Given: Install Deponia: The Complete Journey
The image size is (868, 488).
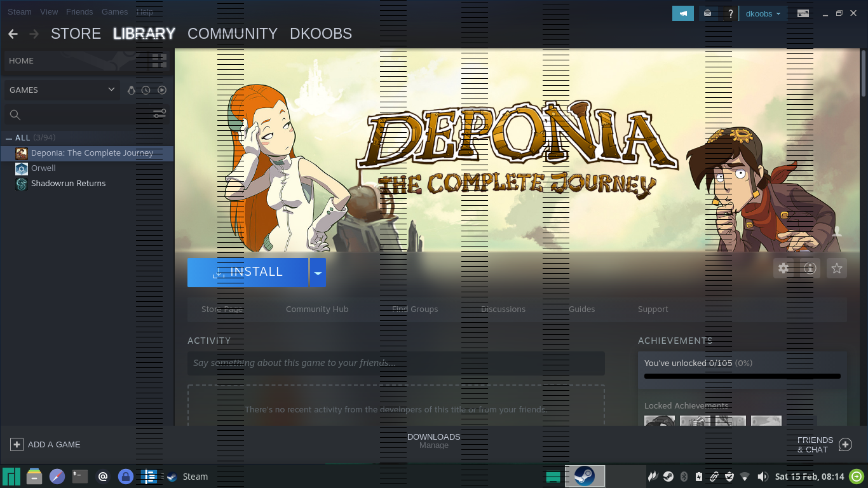Looking at the screenshot, I should point(248,273).
